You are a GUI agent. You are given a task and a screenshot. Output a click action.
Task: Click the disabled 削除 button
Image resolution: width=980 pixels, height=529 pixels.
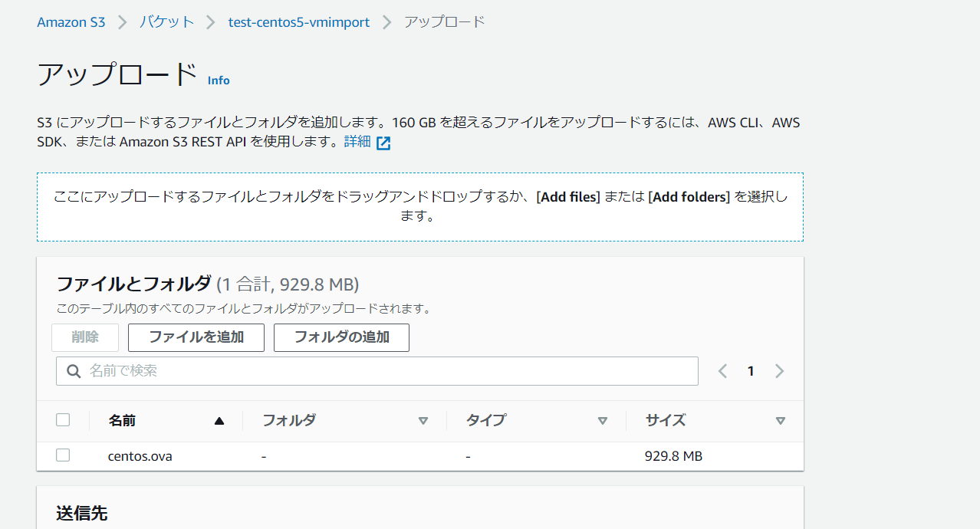[x=85, y=337]
